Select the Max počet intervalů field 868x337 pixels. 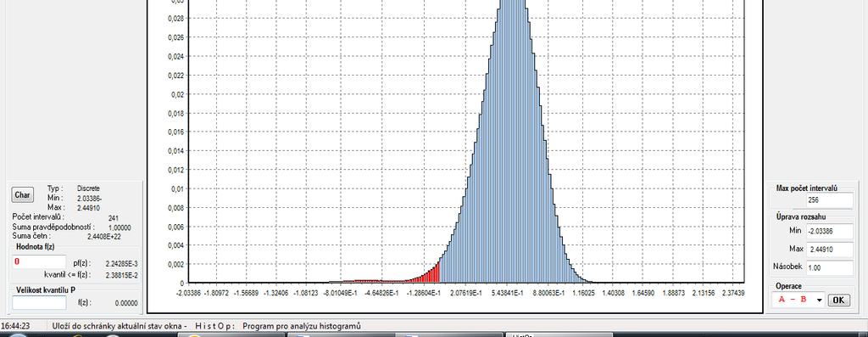(829, 200)
